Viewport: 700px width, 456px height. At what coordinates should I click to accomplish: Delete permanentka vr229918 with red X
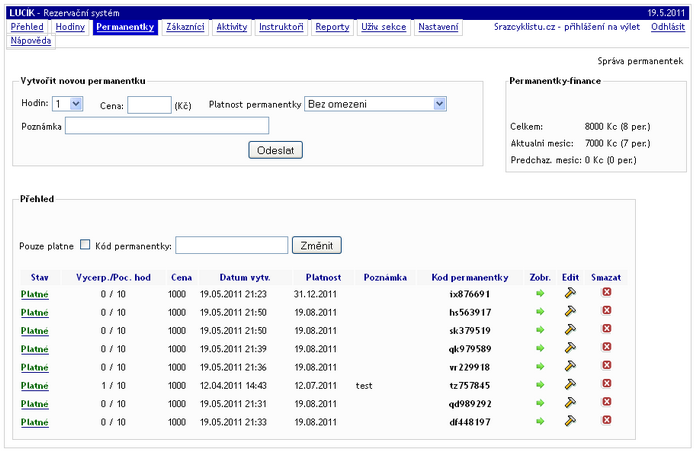[x=606, y=365]
